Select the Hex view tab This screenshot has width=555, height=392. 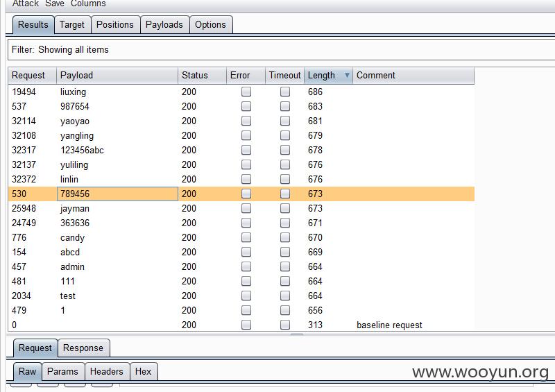click(143, 371)
